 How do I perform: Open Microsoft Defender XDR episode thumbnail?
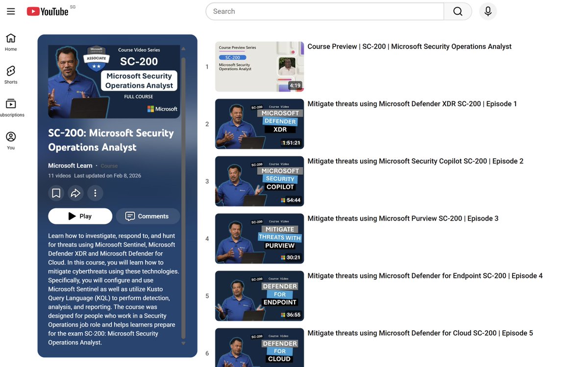(259, 124)
